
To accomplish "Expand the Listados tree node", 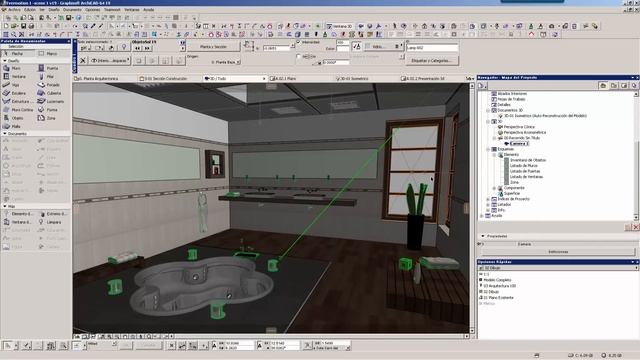I will click(488, 204).
